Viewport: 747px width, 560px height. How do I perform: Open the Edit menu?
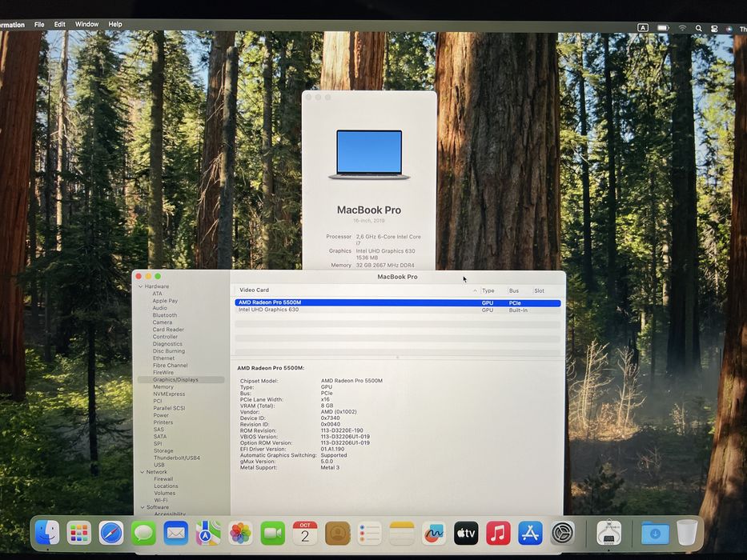(59, 24)
